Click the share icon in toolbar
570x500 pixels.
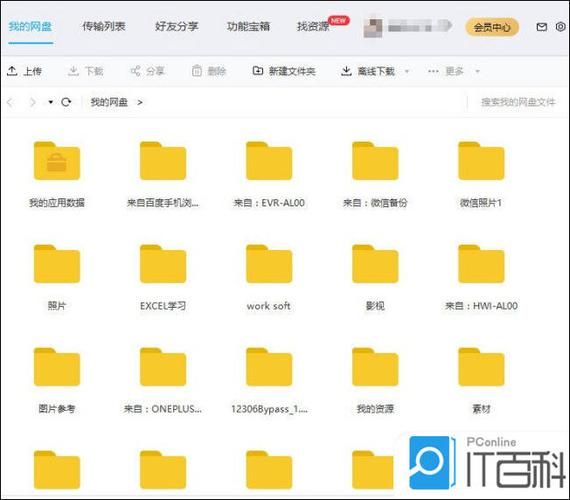(x=135, y=71)
